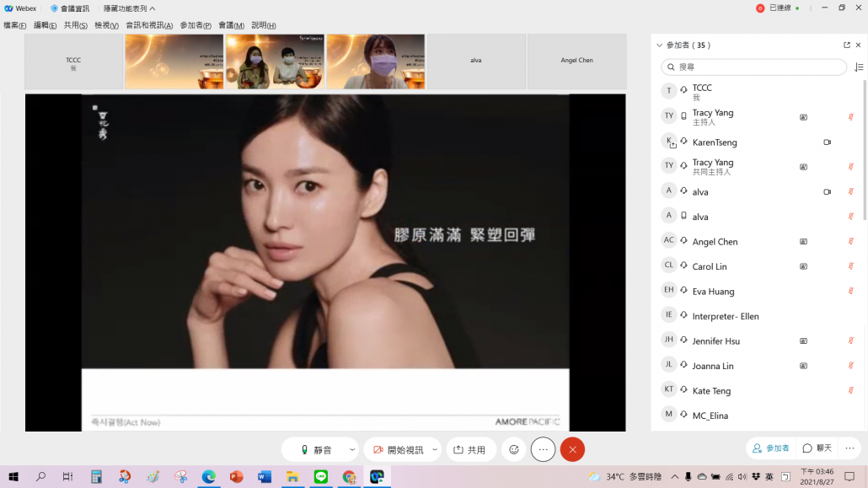
Task: Open the 檔案(F) menu
Action: tap(14, 25)
